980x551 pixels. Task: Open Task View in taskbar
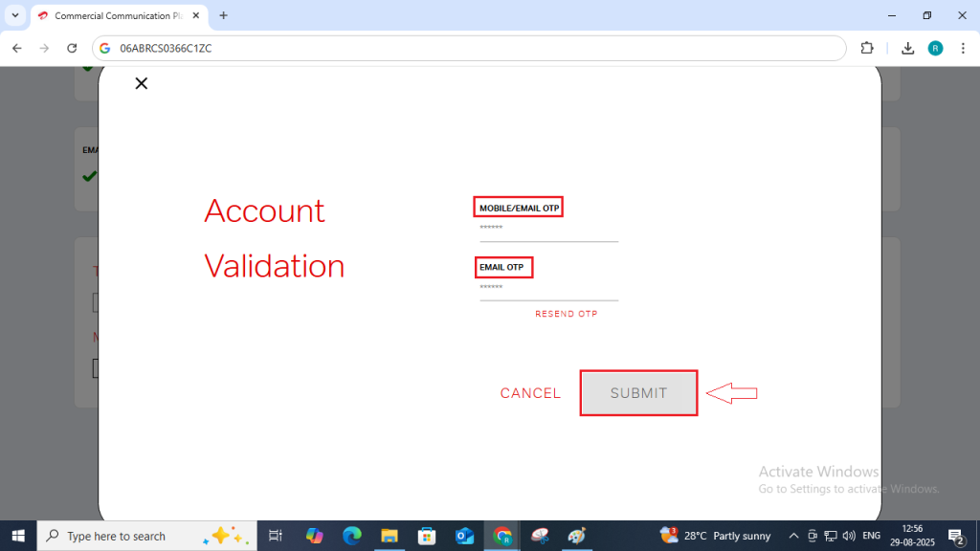coord(275,536)
